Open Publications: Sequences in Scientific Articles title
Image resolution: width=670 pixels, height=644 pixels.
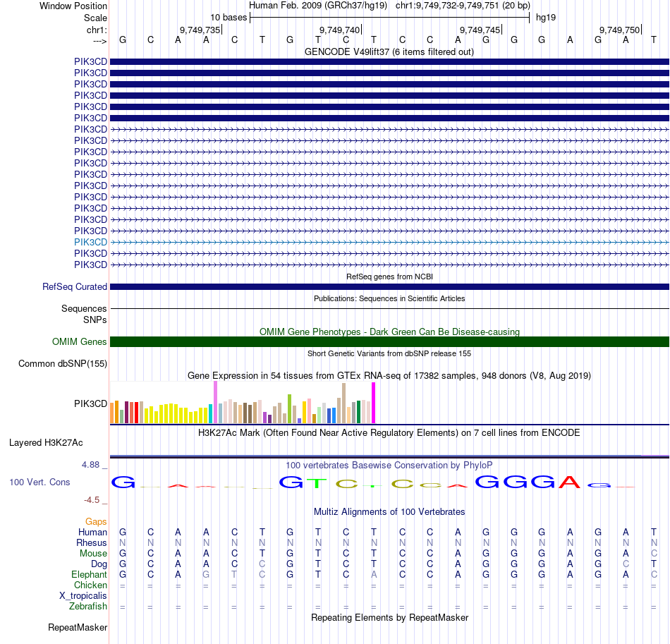[x=389, y=298]
